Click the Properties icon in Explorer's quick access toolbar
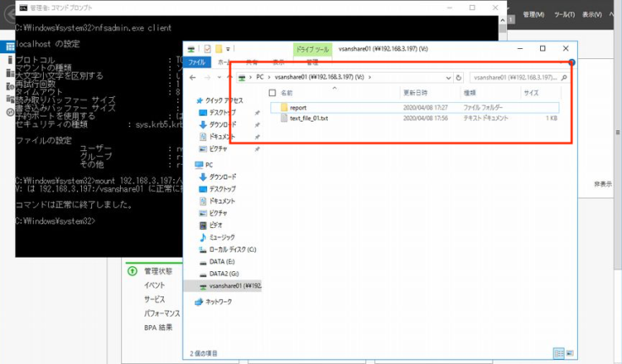This screenshot has width=622, height=364. pyautogui.click(x=207, y=49)
